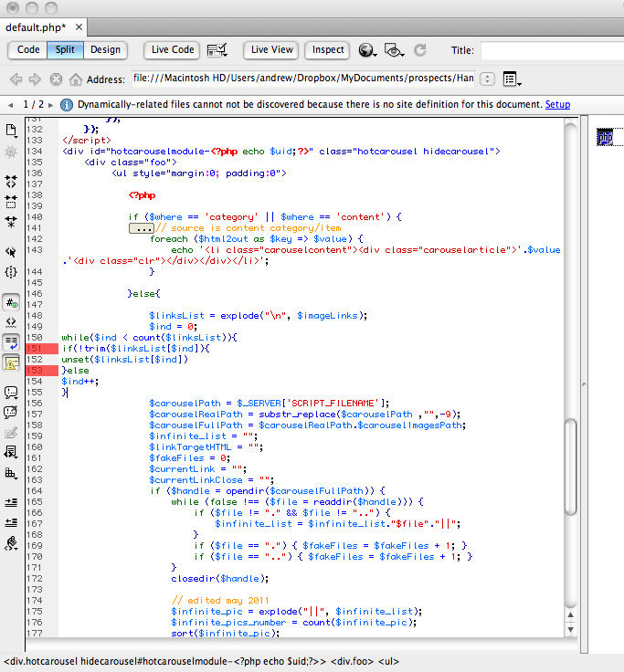Open Check Browser Compatibility menu icon
This screenshot has width=624, height=672.
(x=217, y=50)
